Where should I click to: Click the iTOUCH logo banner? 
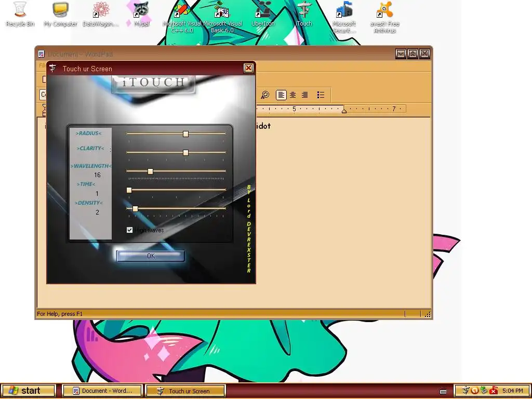point(153,84)
